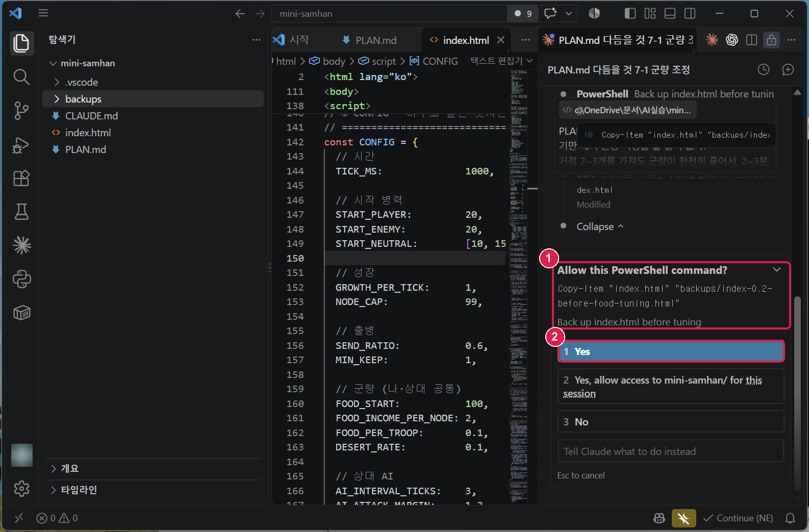Open the hamburger application menu
Viewport: 809px width, 532px height.
click(43, 13)
